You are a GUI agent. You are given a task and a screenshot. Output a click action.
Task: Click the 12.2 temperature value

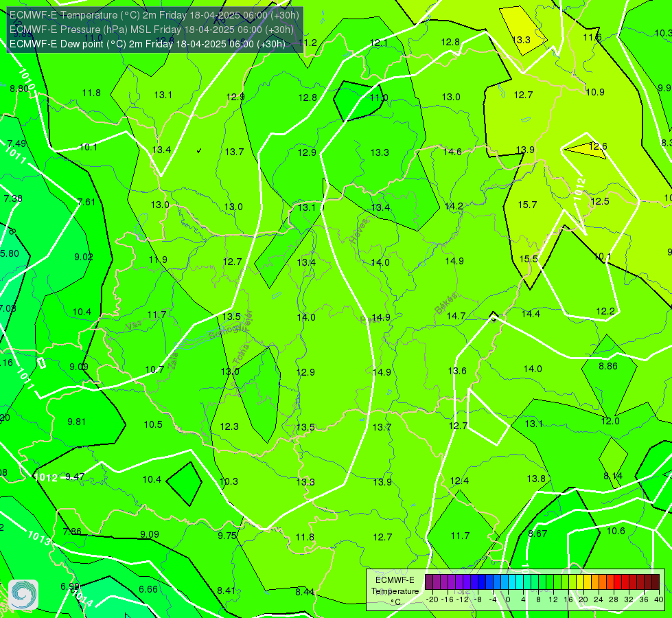coord(605,311)
